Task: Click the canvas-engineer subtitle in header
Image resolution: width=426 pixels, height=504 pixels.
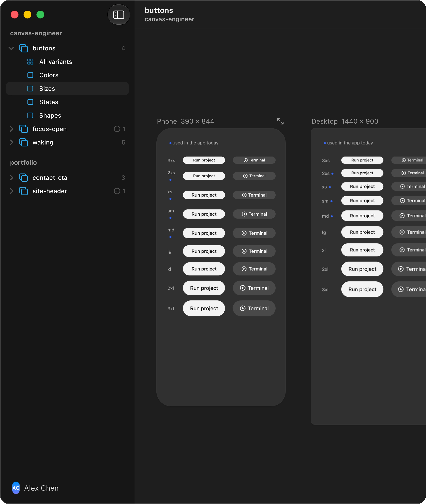Action: 169,19
